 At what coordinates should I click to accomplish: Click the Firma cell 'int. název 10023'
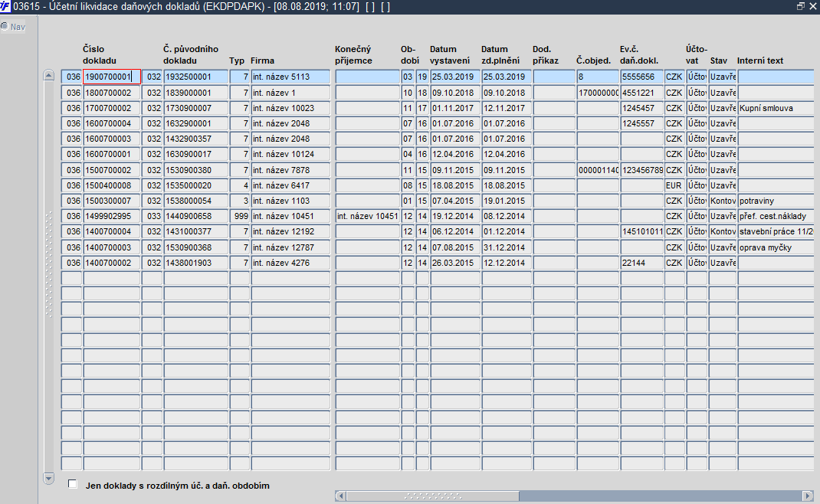click(290, 108)
